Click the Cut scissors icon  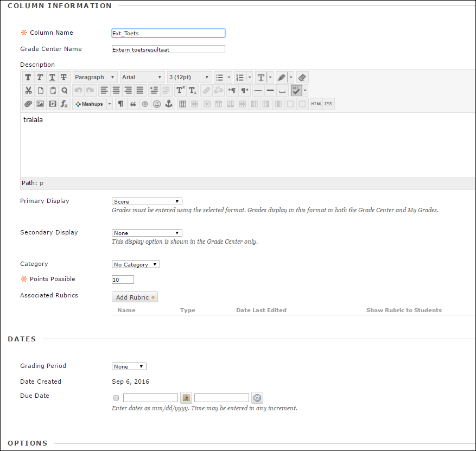point(28,91)
